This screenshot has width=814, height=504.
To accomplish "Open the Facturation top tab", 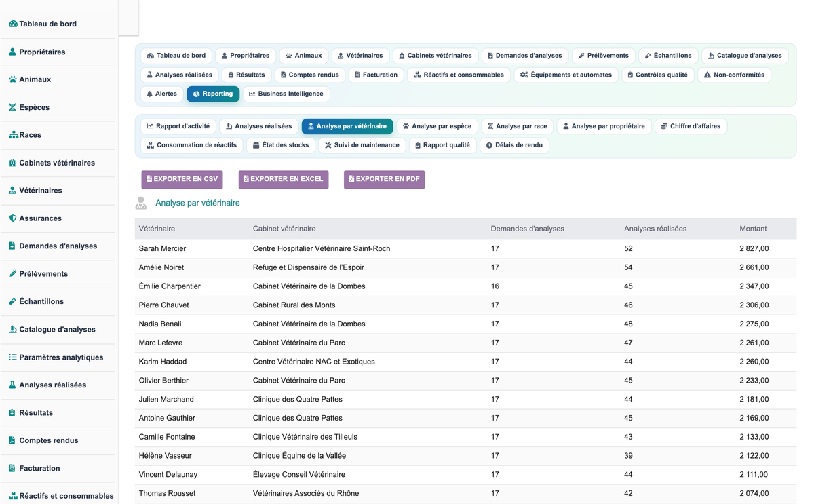I will (376, 75).
